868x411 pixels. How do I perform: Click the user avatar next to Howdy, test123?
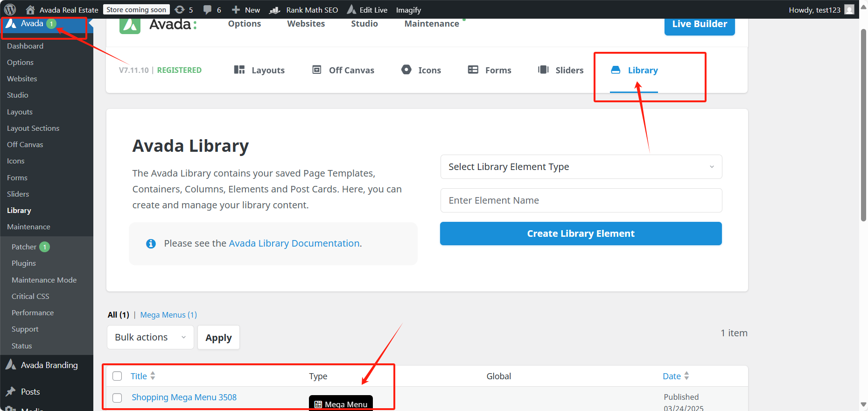[849, 9]
